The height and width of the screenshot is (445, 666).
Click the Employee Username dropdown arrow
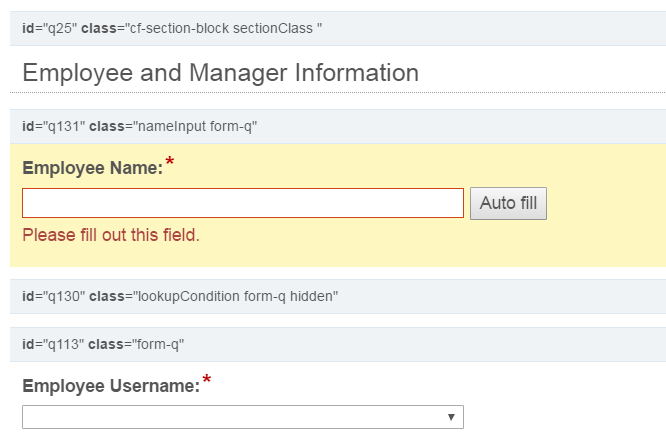coord(451,417)
